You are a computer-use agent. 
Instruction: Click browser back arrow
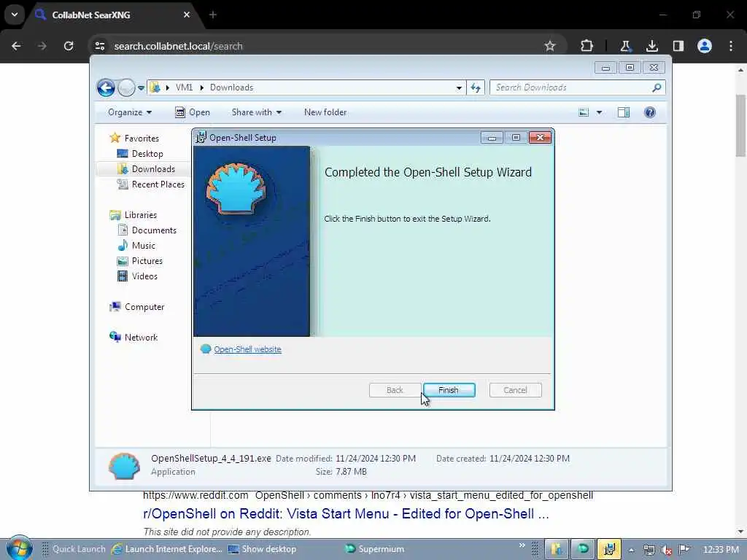click(16, 46)
